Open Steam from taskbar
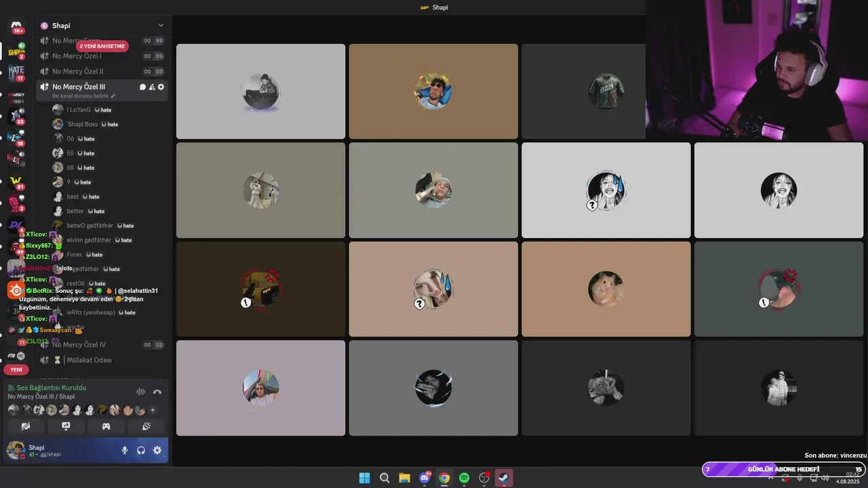This screenshot has height=488, width=868. pyautogui.click(x=504, y=478)
